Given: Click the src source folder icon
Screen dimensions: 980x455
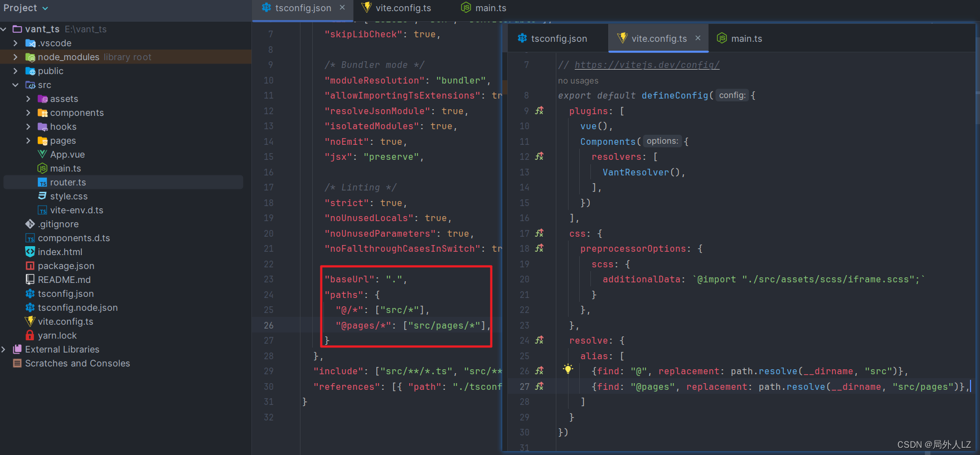Looking at the screenshot, I should tap(30, 85).
